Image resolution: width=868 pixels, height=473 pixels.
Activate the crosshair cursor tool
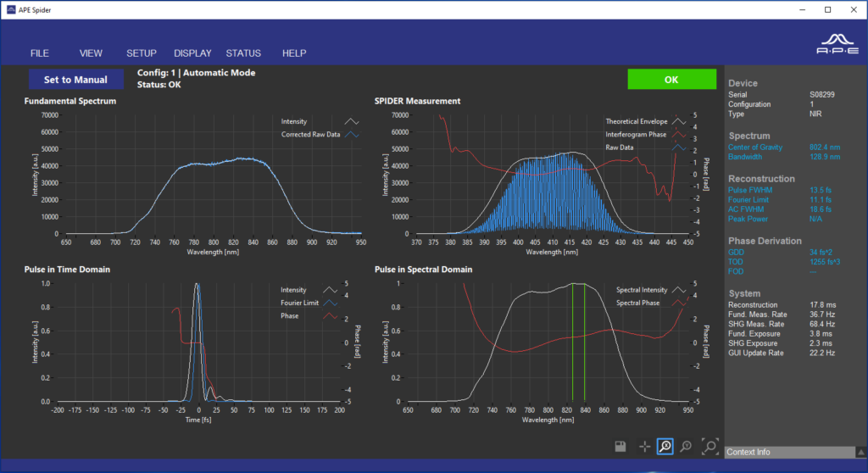[x=644, y=447]
